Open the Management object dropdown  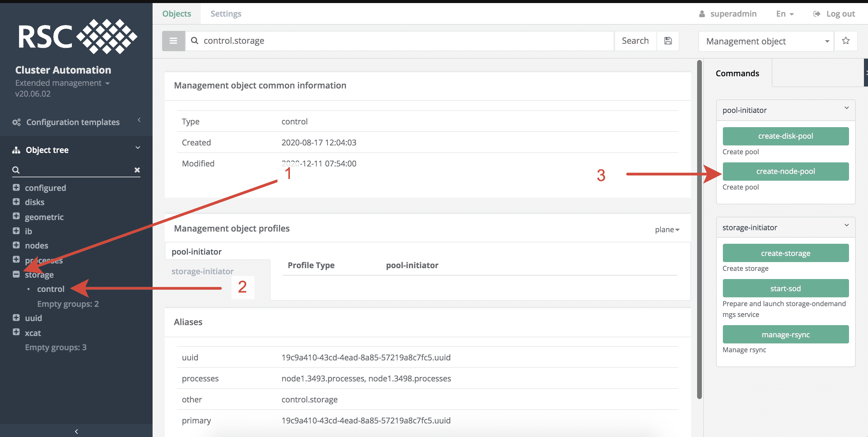click(x=766, y=41)
